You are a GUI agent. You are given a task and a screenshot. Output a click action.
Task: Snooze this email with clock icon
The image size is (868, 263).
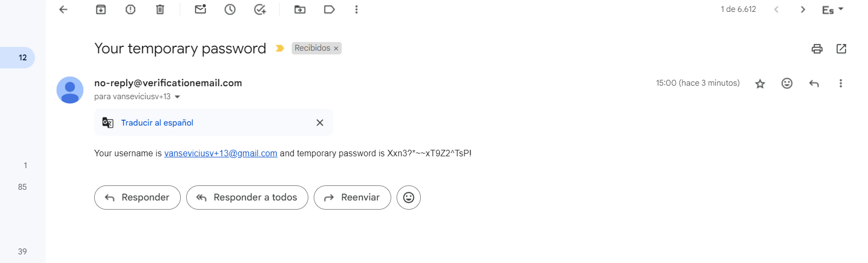pos(230,9)
